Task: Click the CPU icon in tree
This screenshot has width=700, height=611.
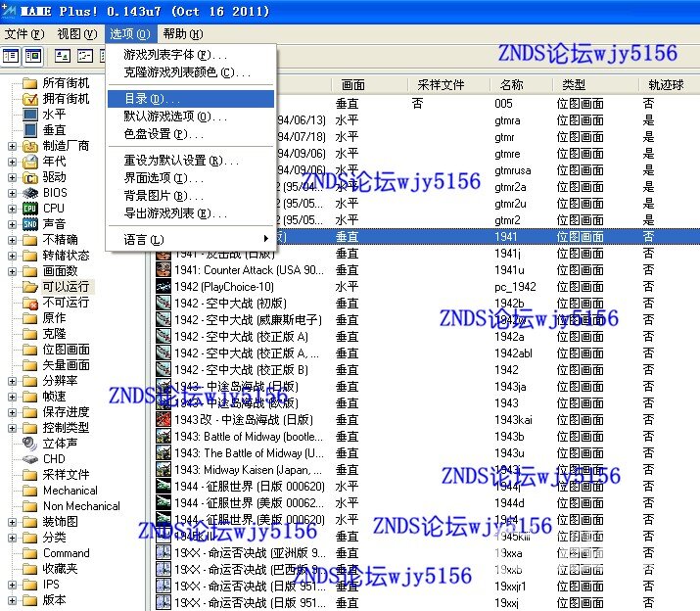Action: [x=30, y=209]
